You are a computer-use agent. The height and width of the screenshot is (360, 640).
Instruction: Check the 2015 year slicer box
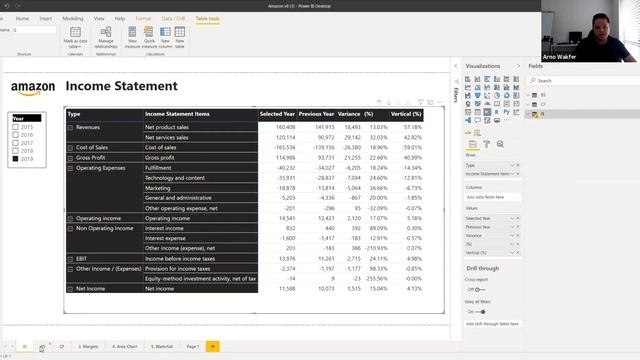(x=16, y=127)
